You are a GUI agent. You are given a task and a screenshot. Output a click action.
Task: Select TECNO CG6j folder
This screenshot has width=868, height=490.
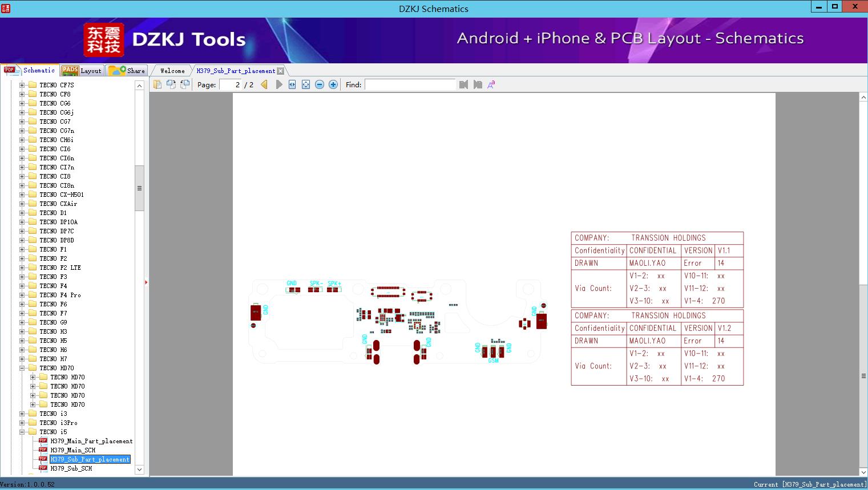click(56, 112)
